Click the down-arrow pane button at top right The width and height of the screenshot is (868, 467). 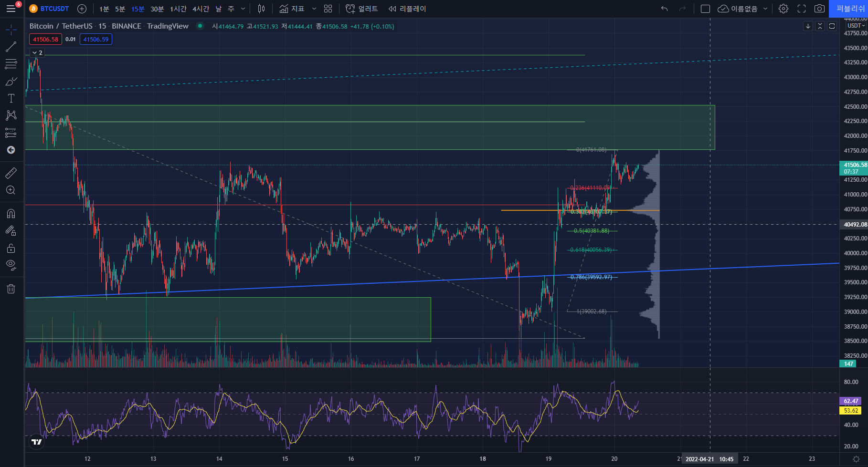coord(808,26)
